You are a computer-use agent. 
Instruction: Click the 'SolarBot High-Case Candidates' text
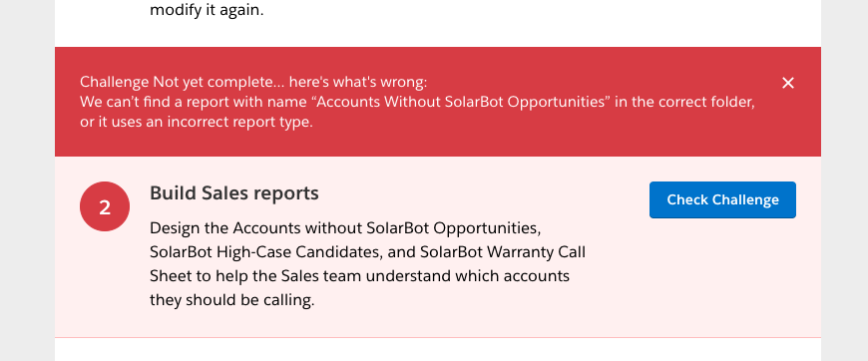tap(265, 252)
